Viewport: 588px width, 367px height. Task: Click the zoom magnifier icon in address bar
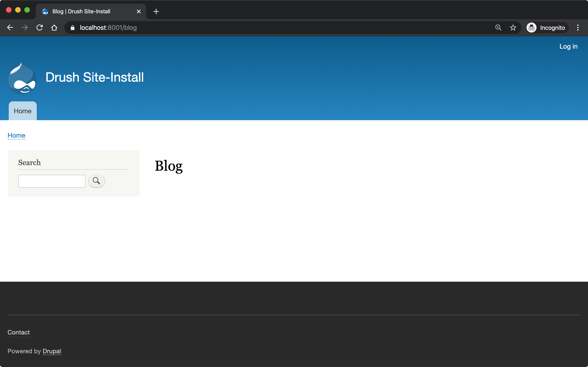tap(498, 28)
